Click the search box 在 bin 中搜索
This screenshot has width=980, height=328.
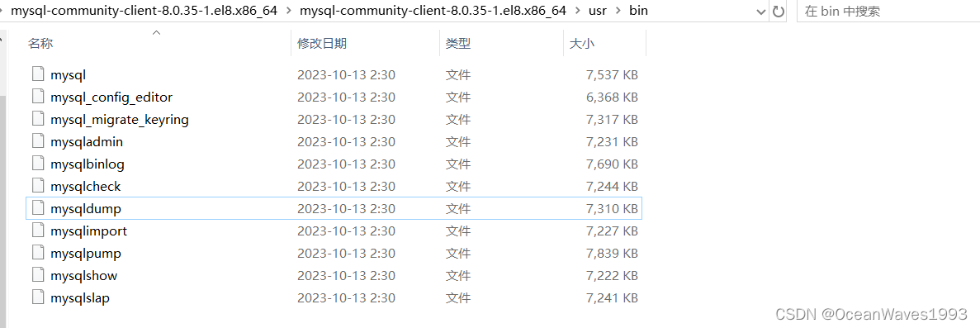pos(888,12)
